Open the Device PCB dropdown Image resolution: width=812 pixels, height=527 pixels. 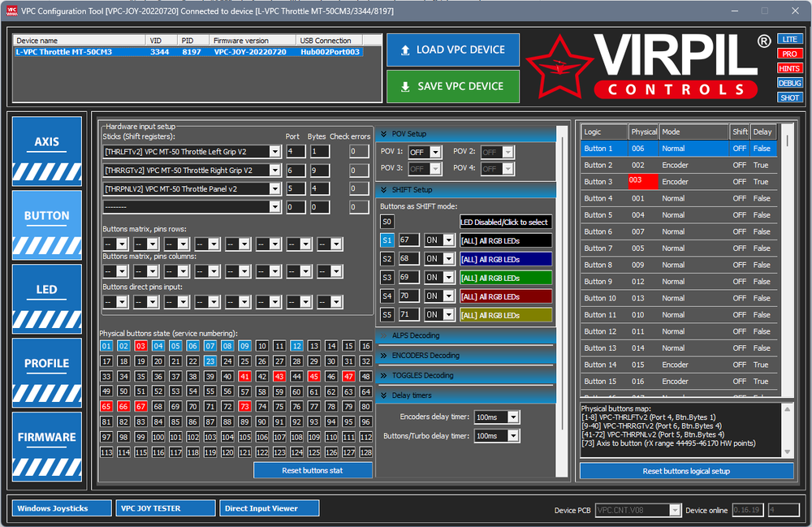674,511
